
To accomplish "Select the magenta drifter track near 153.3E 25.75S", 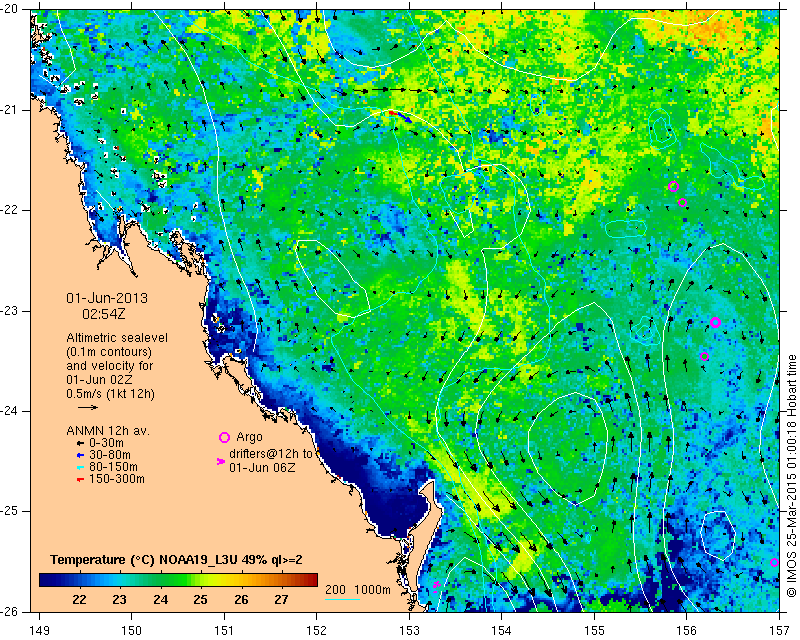I will 436,585.
